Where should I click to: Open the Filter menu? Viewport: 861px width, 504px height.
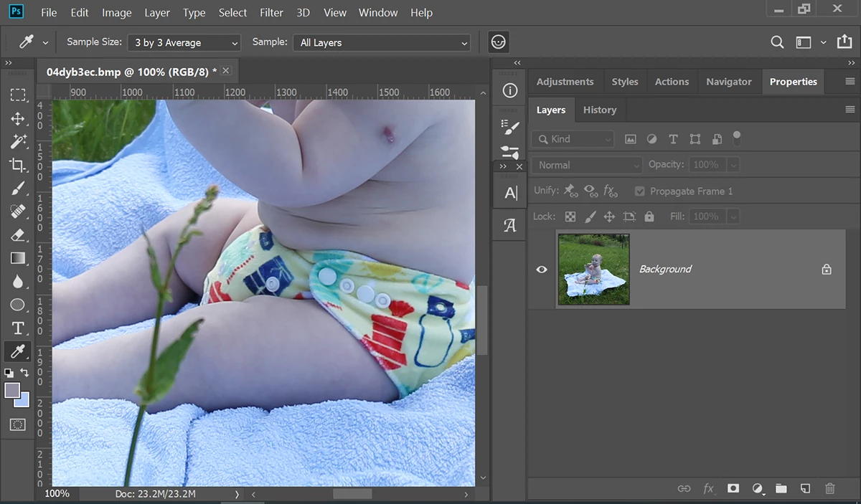pyautogui.click(x=271, y=13)
